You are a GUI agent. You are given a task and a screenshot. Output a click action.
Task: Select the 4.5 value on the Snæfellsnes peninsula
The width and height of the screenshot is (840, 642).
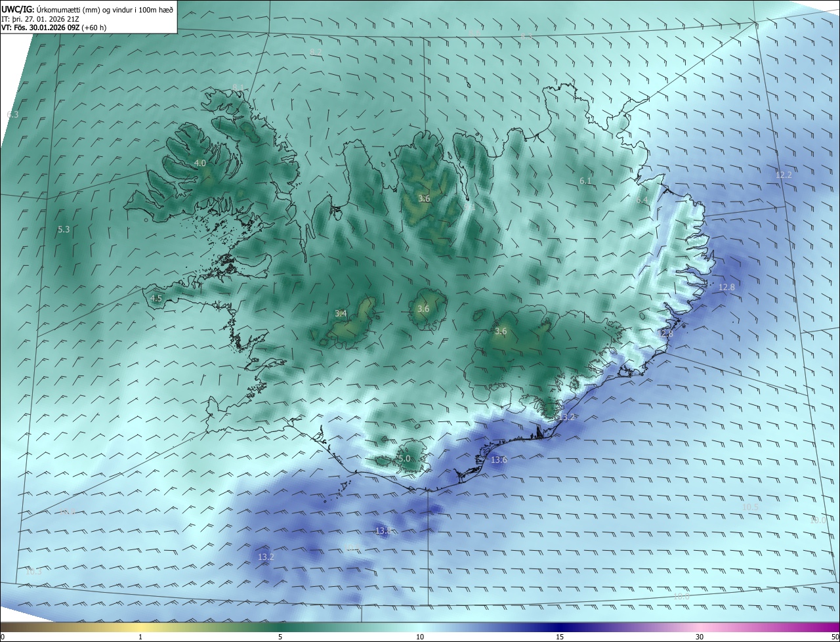(156, 298)
